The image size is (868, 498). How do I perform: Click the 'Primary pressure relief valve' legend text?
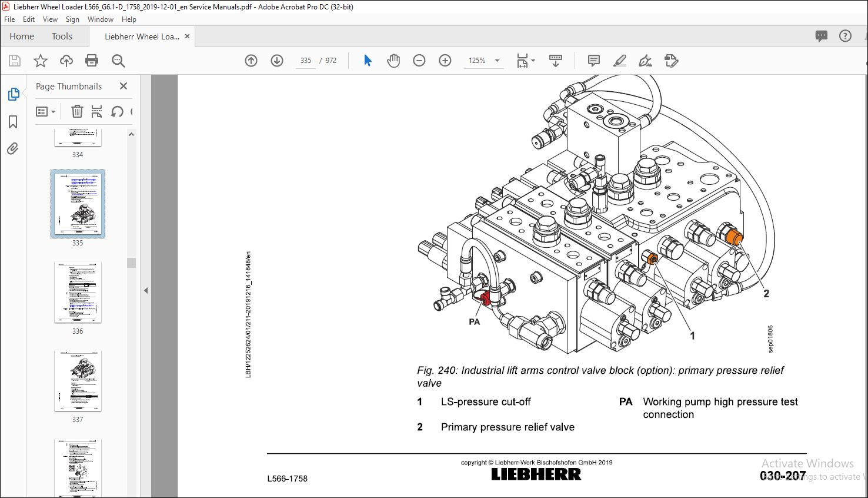point(508,427)
